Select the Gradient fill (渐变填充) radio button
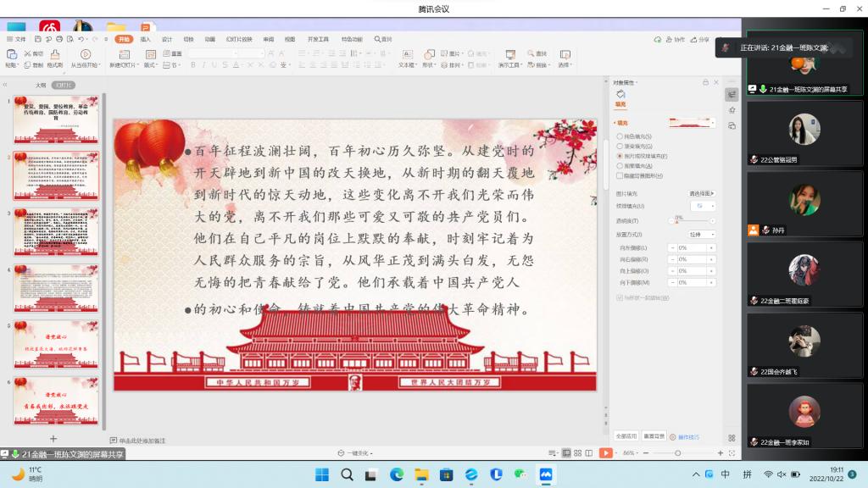The width and height of the screenshot is (868, 488). pyautogui.click(x=620, y=146)
